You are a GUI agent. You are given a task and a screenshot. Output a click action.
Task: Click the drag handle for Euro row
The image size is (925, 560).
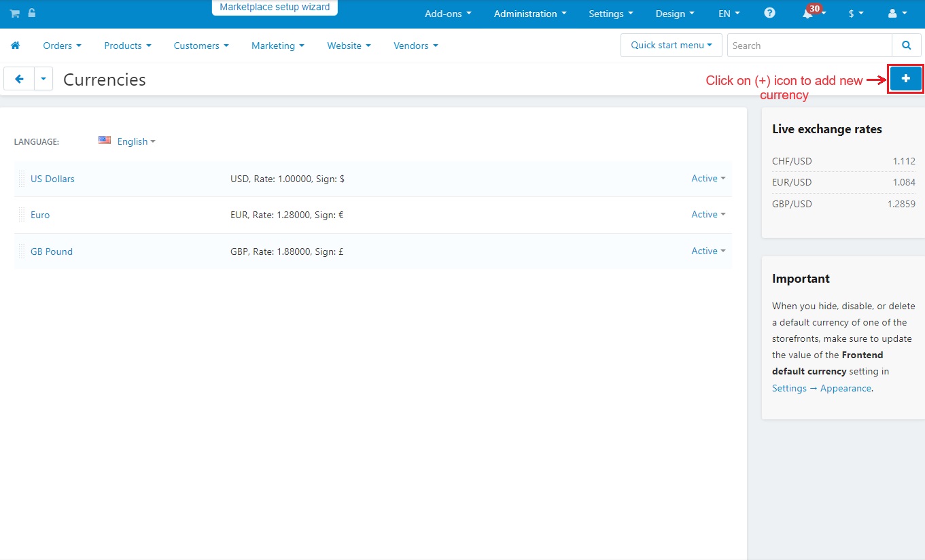tap(22, 215)
